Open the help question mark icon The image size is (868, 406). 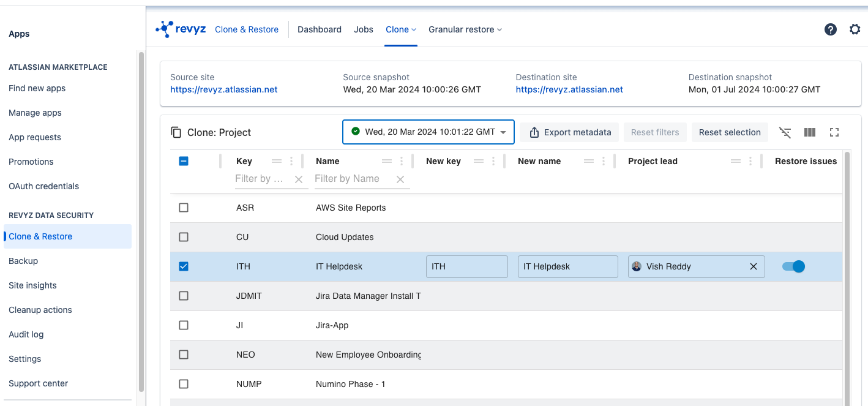pos(830,29)
